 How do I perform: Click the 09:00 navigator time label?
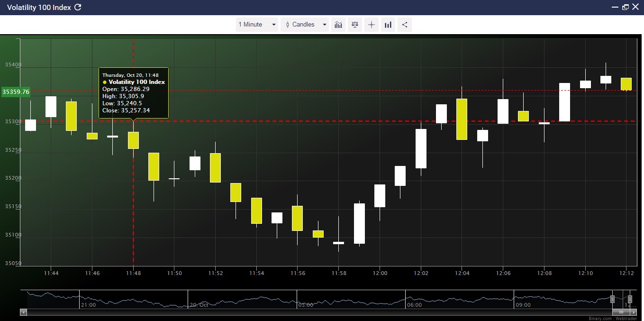(523, 305)
